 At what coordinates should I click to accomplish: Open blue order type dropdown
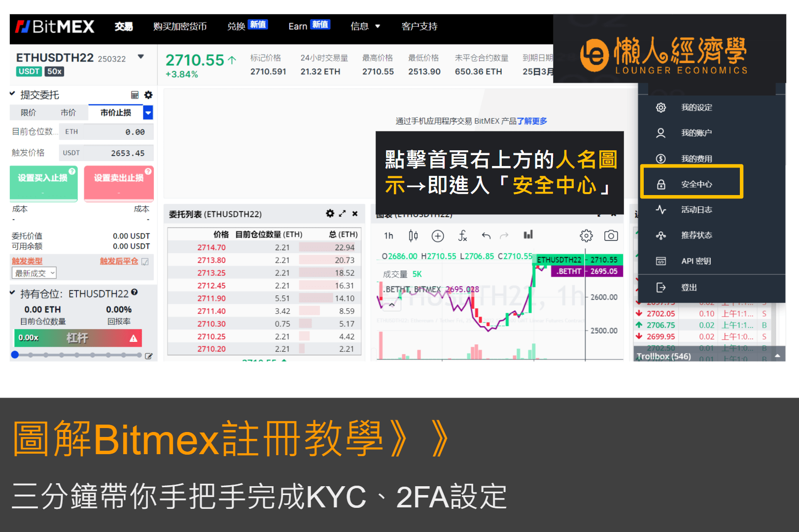click(148, 113)
